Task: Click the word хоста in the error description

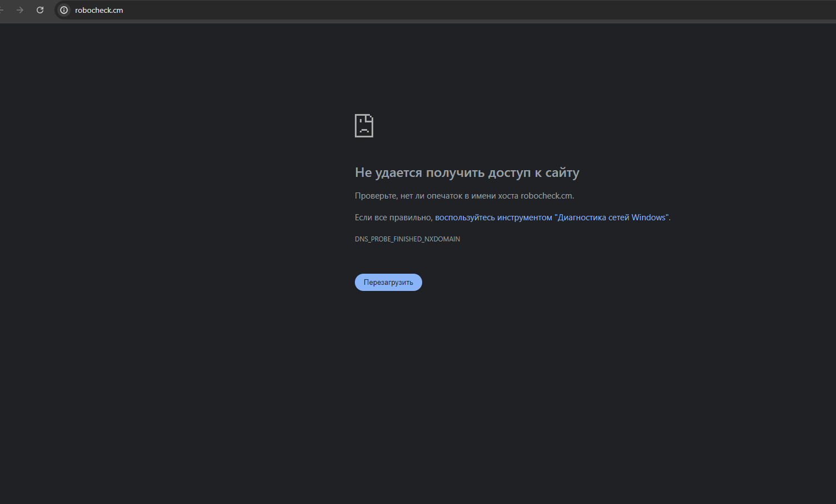Action: point(508,196)
